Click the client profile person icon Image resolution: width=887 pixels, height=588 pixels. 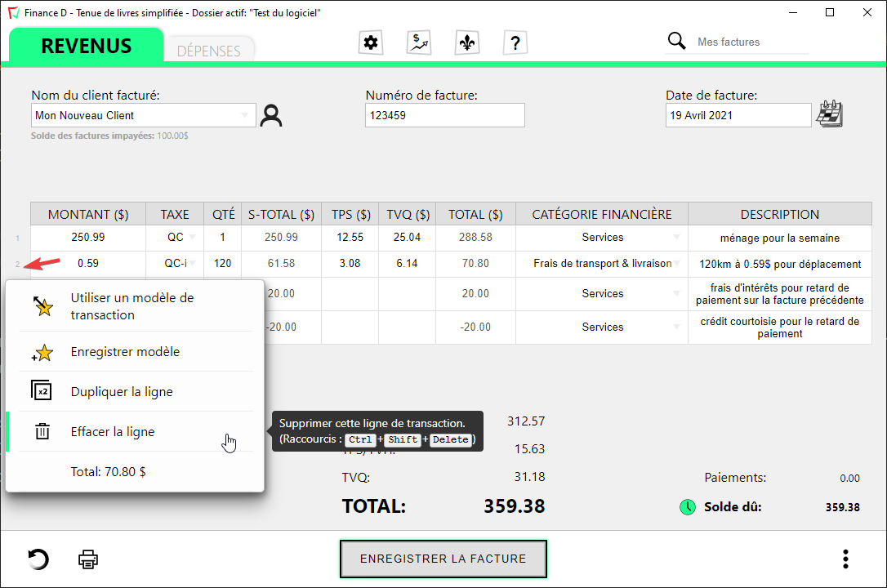pyautogui.click(x=270, y=116)
